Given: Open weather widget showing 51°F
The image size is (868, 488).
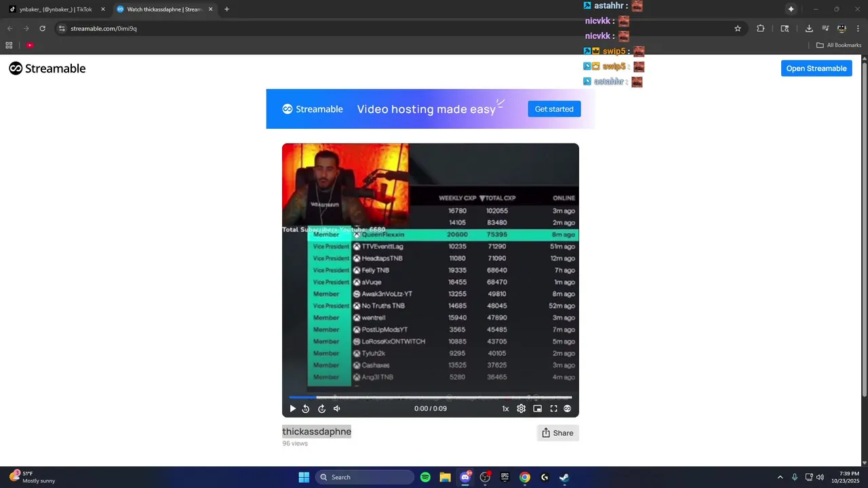Looking at the screenshot, I should (33, 477).
